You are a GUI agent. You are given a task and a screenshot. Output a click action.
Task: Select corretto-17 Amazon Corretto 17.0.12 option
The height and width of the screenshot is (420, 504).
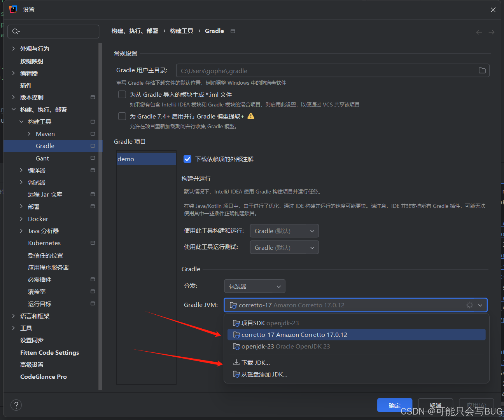click(x=357, y=335)
